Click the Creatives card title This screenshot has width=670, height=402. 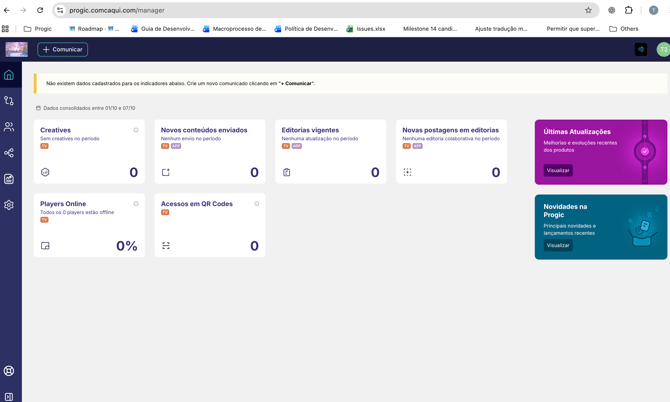pos(56,130)
